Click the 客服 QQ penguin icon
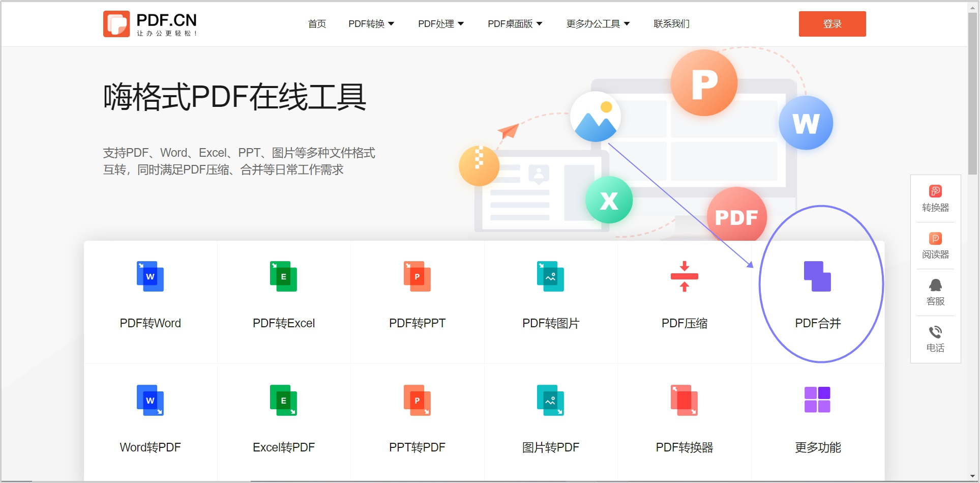980x483 pixels. point(935,285)
